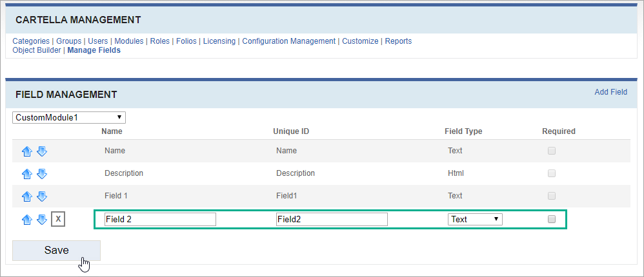Click the Add Field link
644x277 pixels.
pos(610,92)
